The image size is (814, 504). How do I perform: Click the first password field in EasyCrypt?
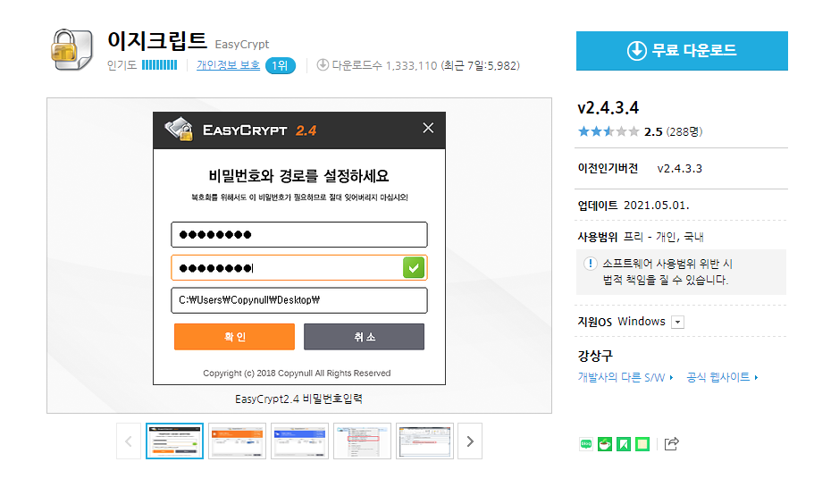click(299, 235)
